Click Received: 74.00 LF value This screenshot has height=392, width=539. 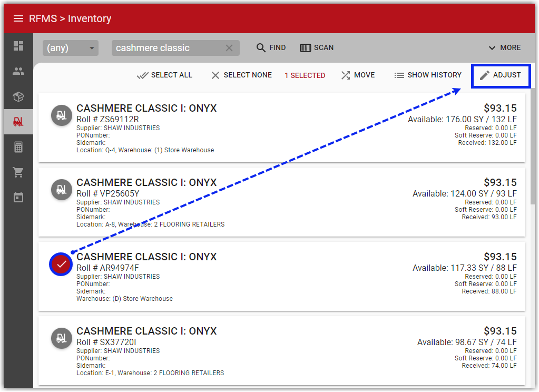[x=489, y=366]
